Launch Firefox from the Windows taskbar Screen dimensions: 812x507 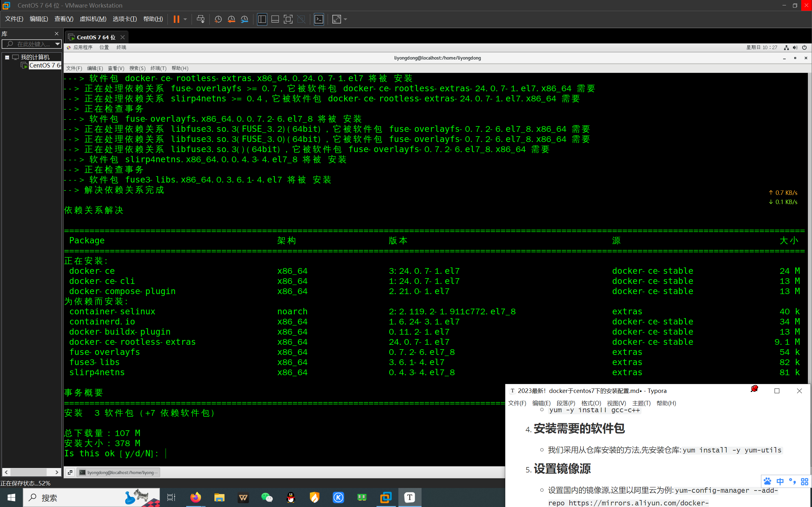click(x=196, y=497)
